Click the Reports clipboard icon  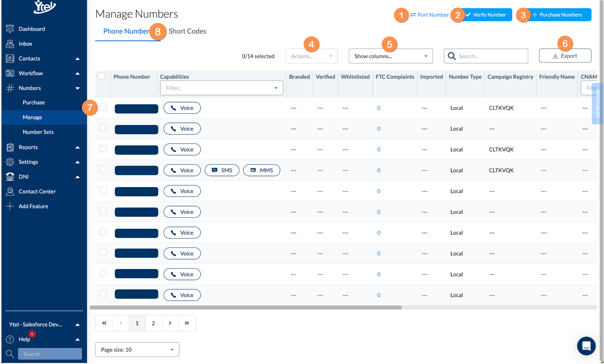click(10, 147)
